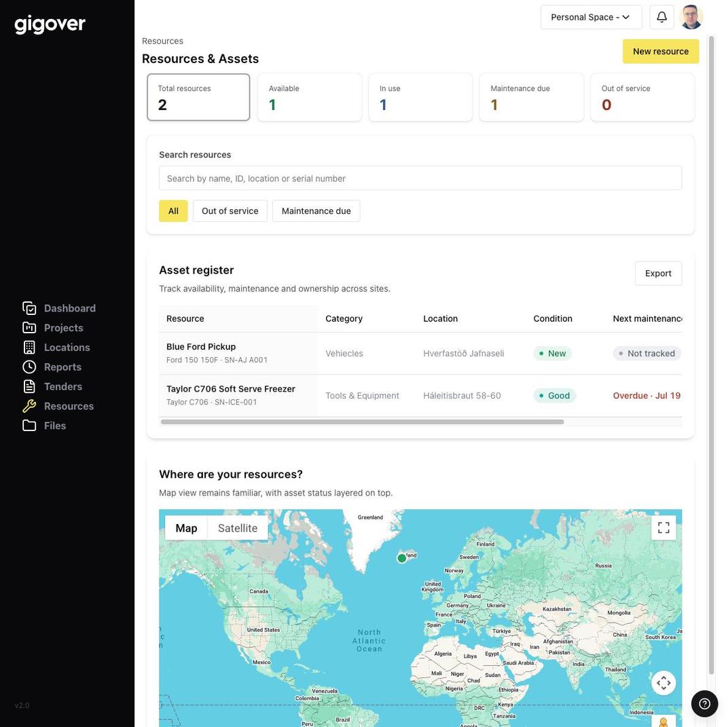The image size is (728, 727).
Task: Select the All filter chip
Action: (173, 210)
